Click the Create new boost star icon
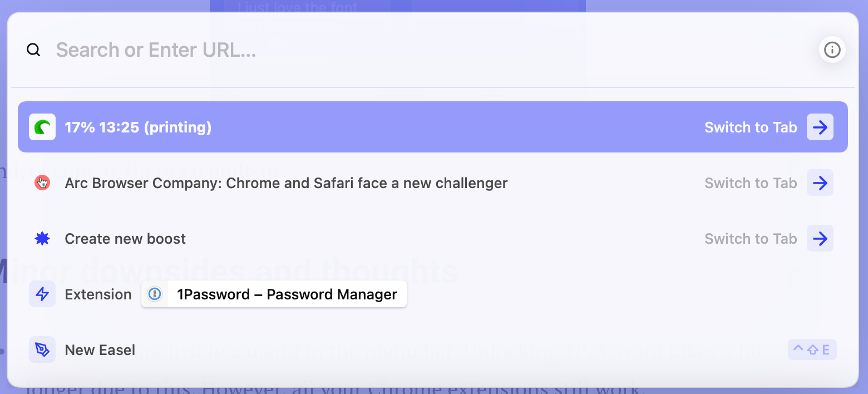This screenshot has width=868, height=394. 42,239
